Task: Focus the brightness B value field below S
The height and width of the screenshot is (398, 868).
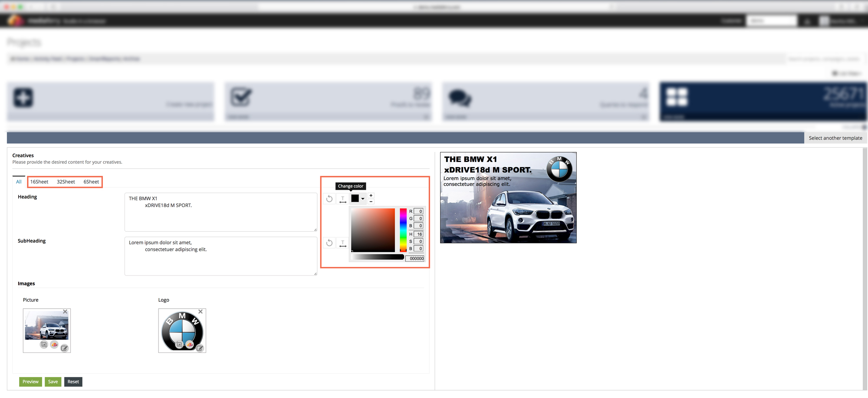Action: 419,249
